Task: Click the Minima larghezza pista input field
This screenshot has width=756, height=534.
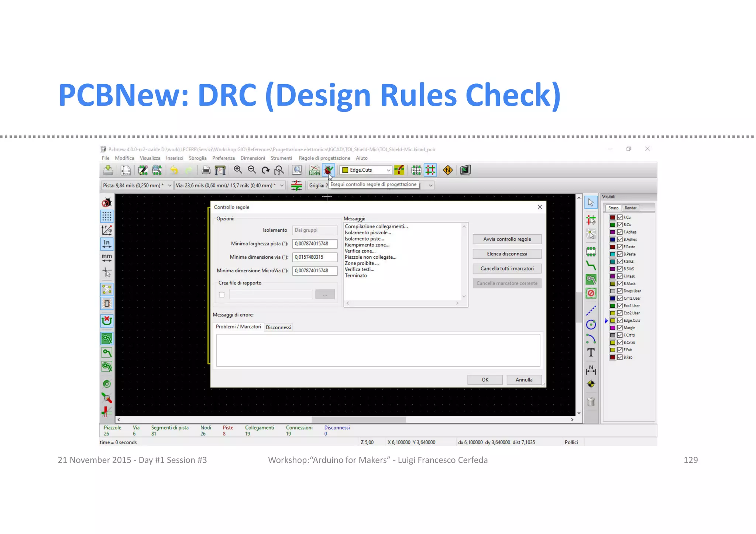Action: (315, 244)
